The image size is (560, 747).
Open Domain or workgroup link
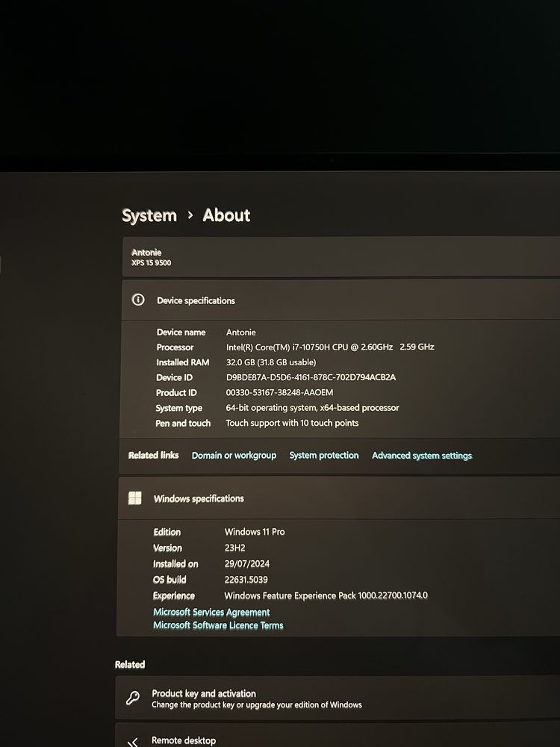(234, 456)
